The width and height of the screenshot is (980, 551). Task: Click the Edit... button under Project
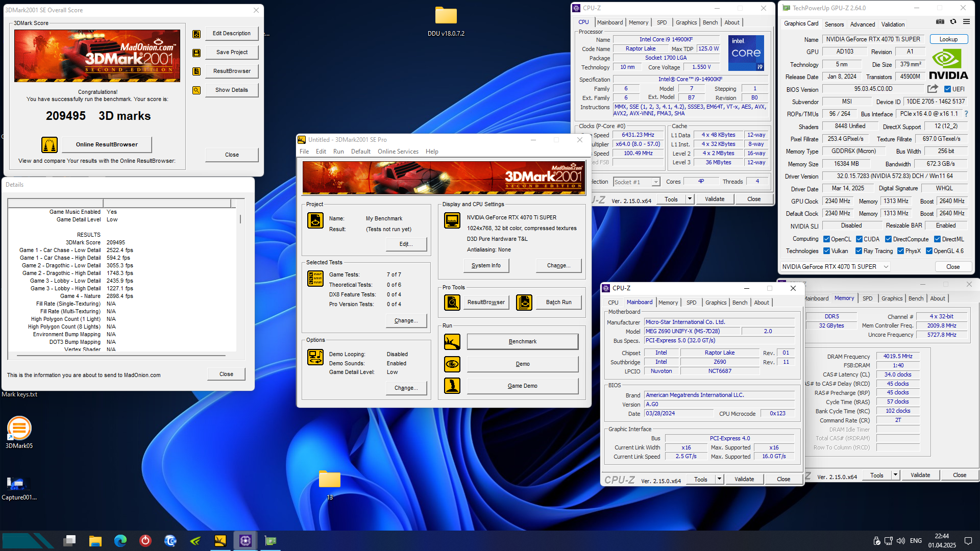click(x=406, y=244)
